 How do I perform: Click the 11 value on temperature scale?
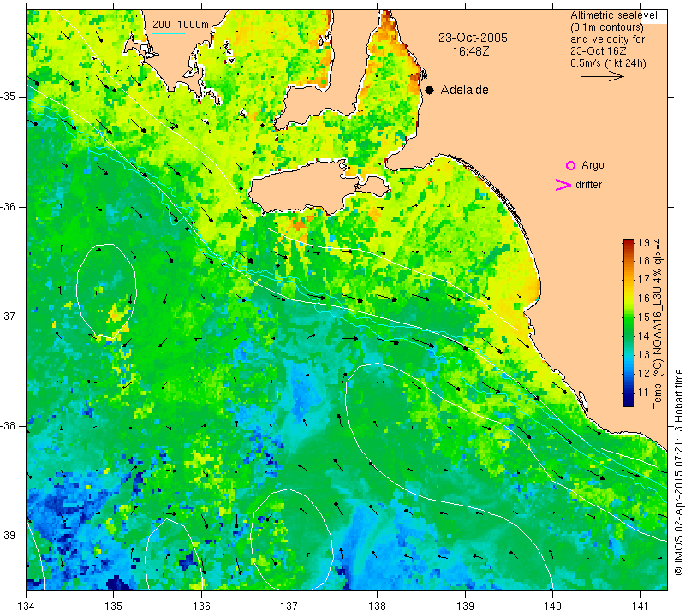644,392
